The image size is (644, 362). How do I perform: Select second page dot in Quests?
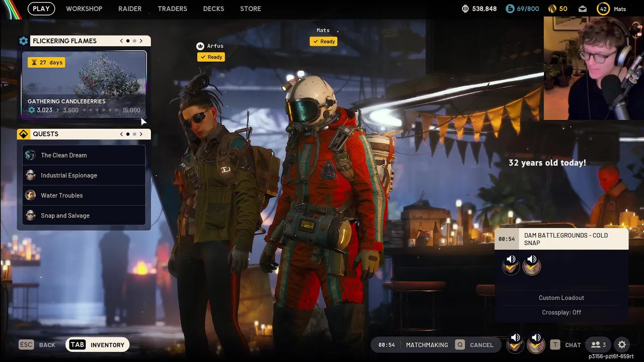click(134, 134)
